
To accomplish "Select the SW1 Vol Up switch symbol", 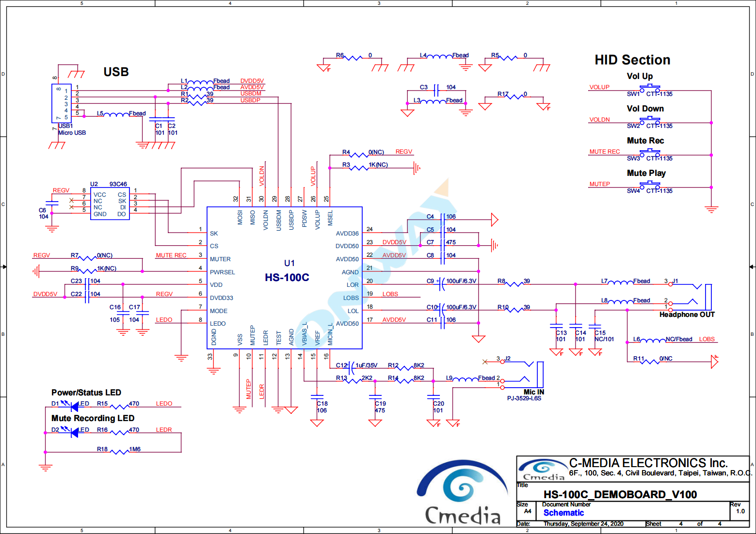I will point(649,89).
